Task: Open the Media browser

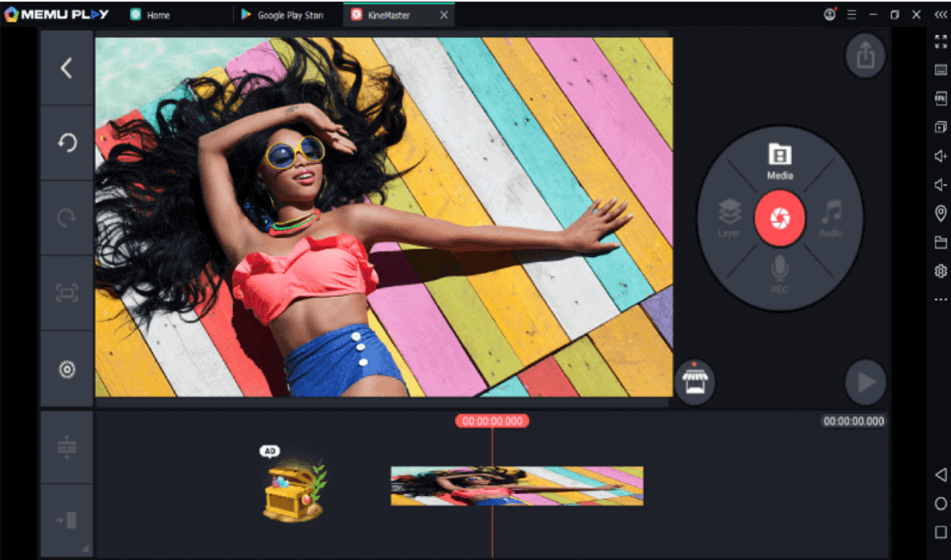Action: (x=779, y=161)
